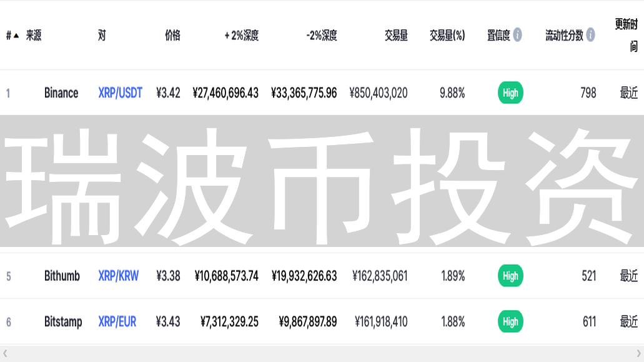644x362 pixels.
Task: Select the Bitstamp source name
Action: (x=63, y=321)
